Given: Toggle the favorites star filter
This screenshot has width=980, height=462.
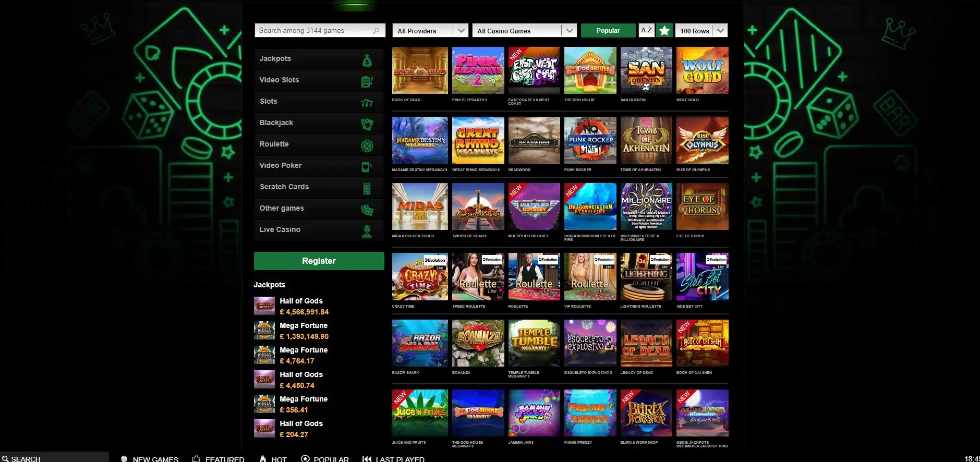Looking at the screenshot, I should 664,31.
